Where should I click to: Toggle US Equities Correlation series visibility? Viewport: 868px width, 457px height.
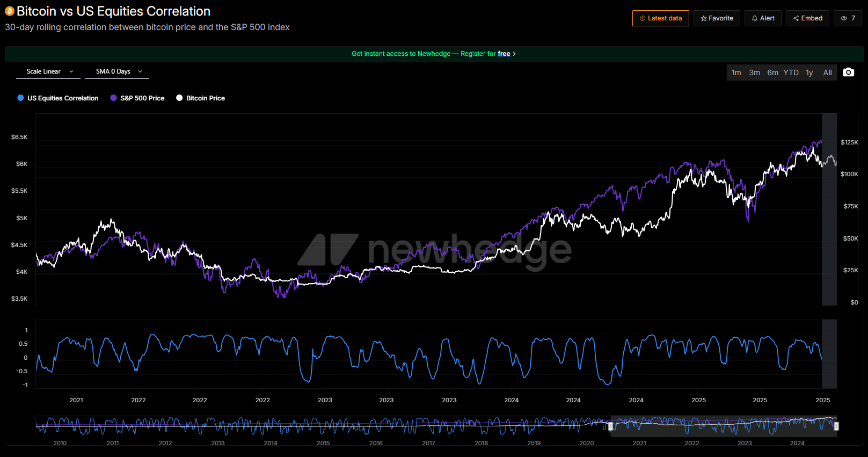click(58, 98)
